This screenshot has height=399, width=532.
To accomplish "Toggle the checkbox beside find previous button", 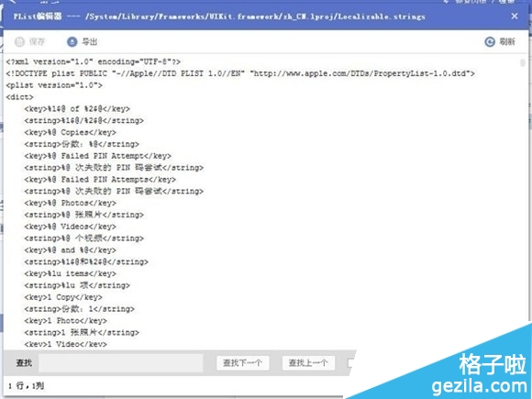I will point(350,363).
